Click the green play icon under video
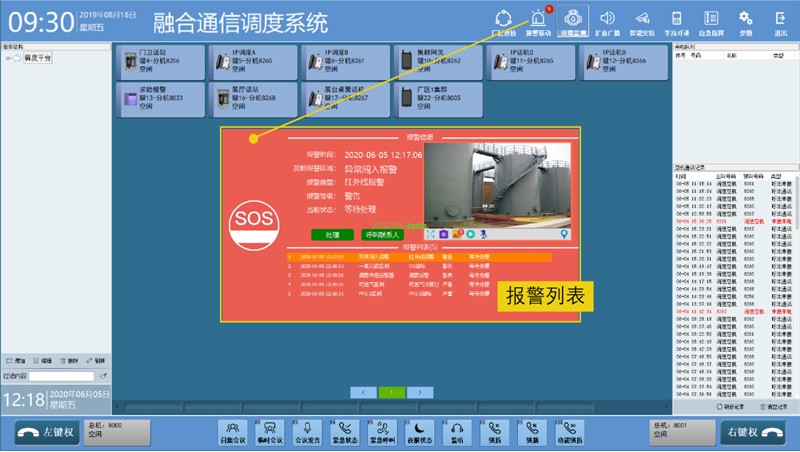 tap(470, 234)
